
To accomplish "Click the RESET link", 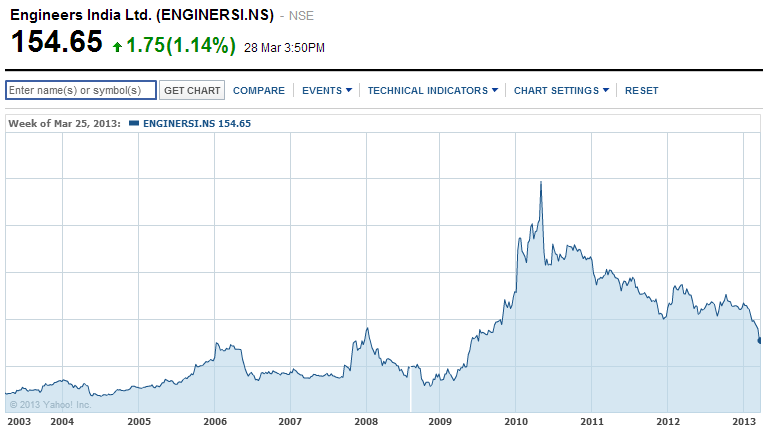I will (x=641, y=90).
